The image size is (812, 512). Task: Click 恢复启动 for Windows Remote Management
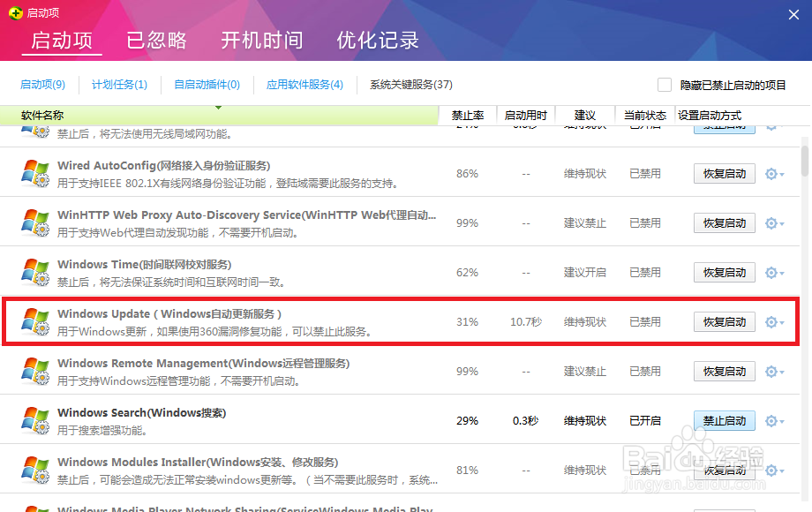(x=725, y=372)
